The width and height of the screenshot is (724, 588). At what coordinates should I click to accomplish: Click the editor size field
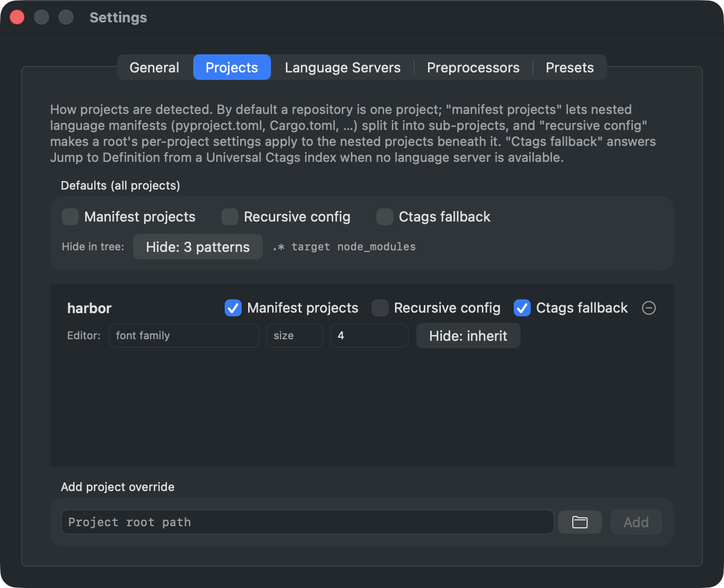click(x=295, y=336)
